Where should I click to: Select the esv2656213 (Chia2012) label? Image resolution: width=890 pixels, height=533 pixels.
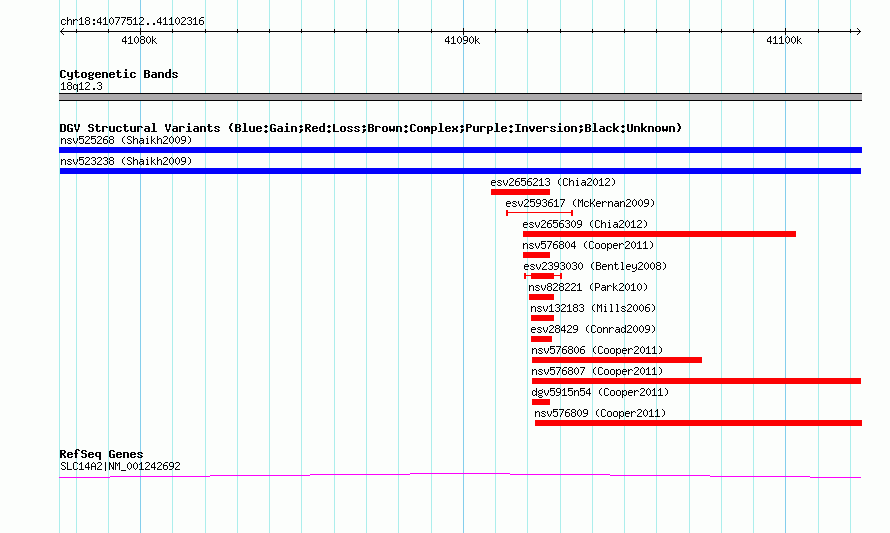[x=553, y=182]
